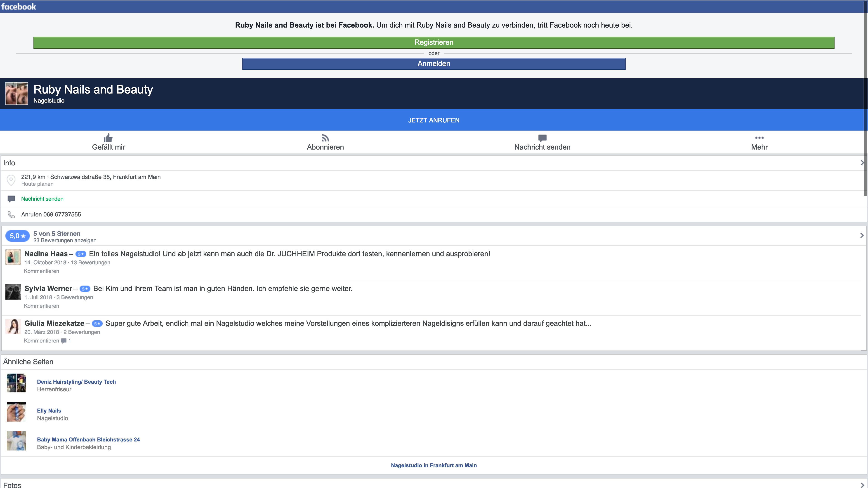Click the JETZT ANRUFEN call bar

[434, 120]
